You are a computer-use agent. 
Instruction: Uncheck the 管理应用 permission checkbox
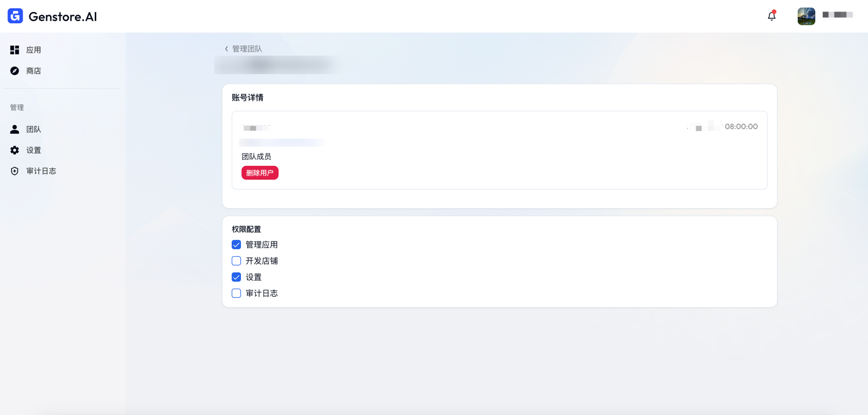pyautogui.click(x=236, y=245)
